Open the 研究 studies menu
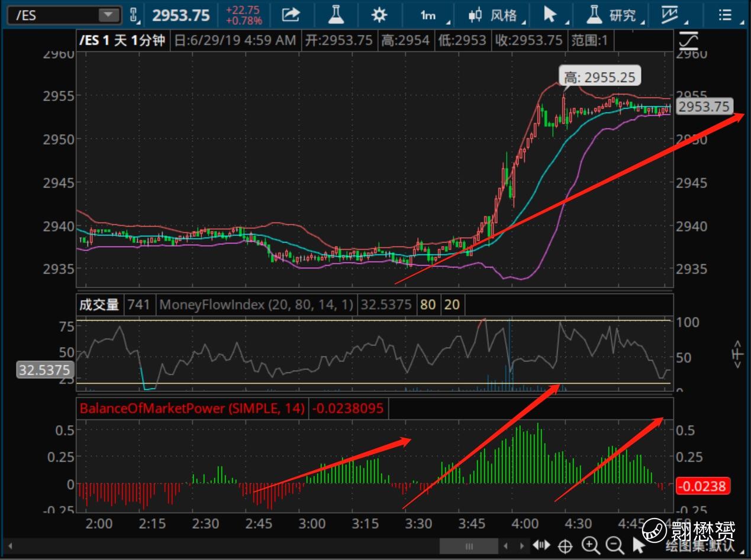The width and height of the screenshot is (751, 560). click(x=615, y=15)
